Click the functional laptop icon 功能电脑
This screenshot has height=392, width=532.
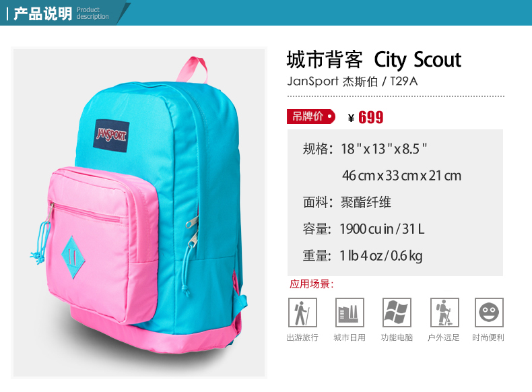tap(397, 313)
